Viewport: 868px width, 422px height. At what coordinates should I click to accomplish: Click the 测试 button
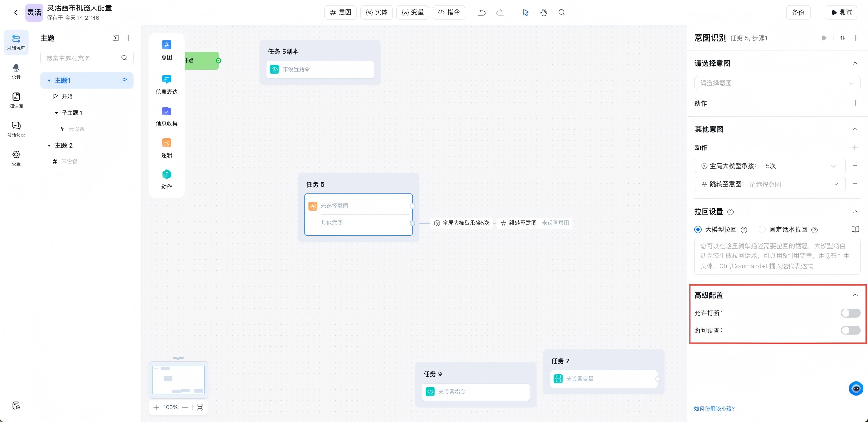click(841, 13)
